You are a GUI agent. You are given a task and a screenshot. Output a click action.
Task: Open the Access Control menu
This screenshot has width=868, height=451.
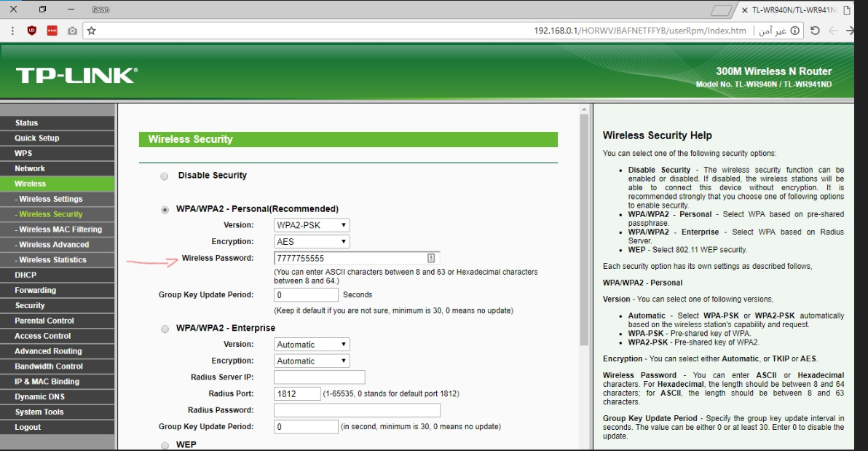[x=57, y=337]
